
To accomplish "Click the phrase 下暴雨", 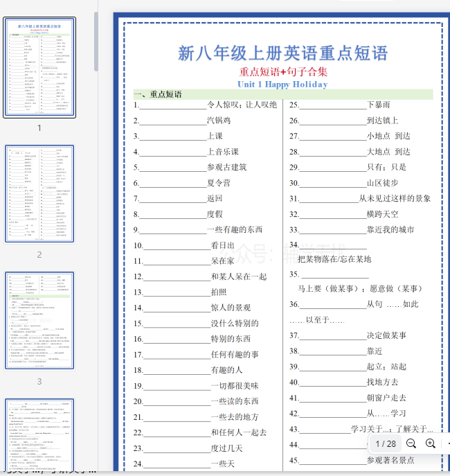I will tap(378, 105).
